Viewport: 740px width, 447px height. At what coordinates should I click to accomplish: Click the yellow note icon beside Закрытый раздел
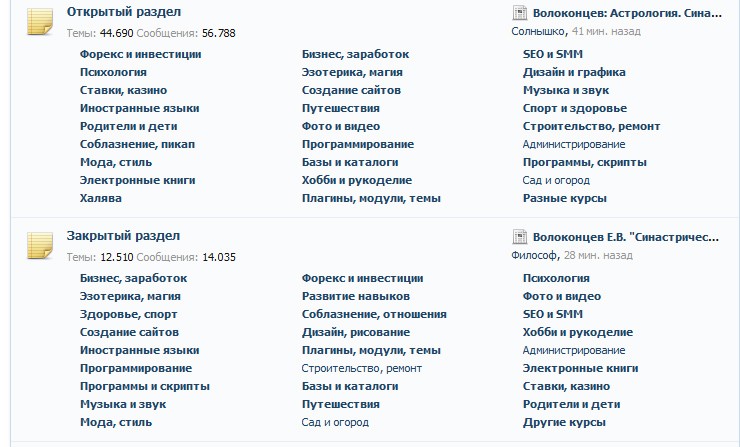[x=40, y=246]
